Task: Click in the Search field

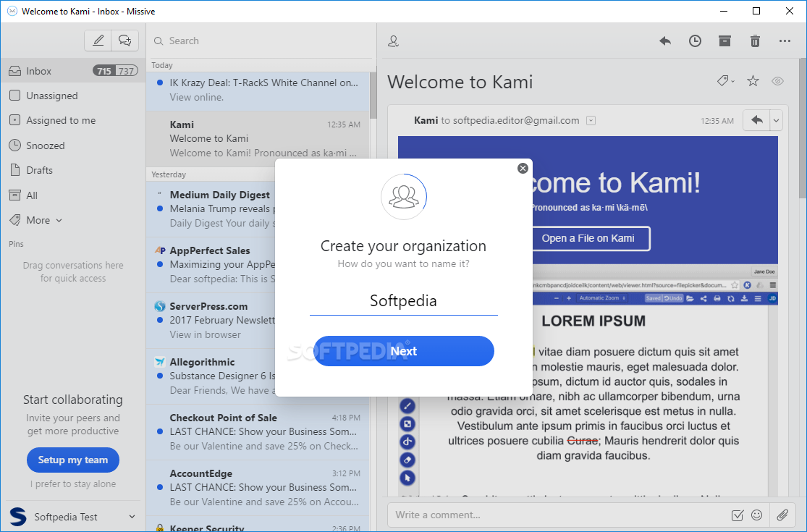Action: tap(263, 41)
